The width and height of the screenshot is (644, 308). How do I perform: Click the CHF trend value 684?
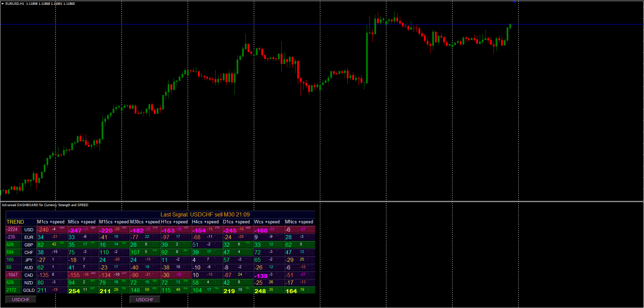click(10, 252)
